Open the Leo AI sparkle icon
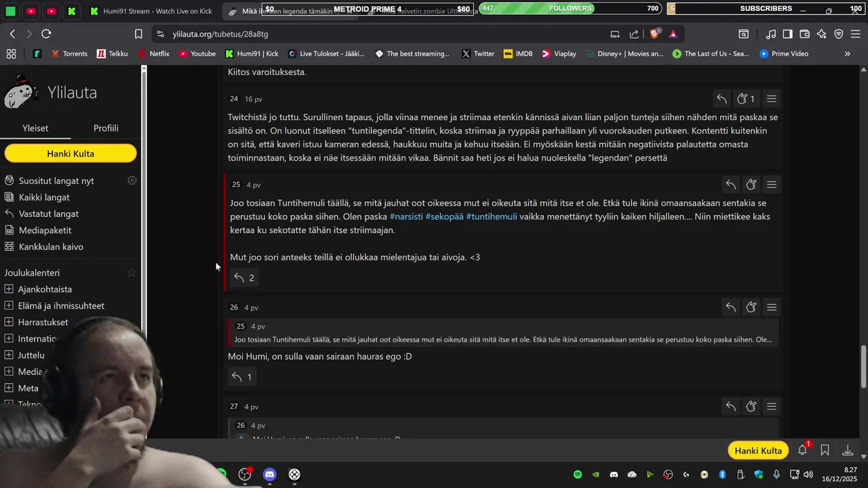Screen dimensions: 868x488 822,34
